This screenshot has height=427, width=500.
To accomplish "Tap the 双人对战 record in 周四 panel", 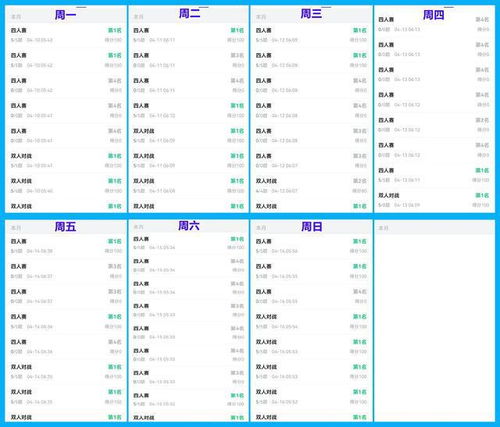I will pyautogui.click(x=434, y=200).
